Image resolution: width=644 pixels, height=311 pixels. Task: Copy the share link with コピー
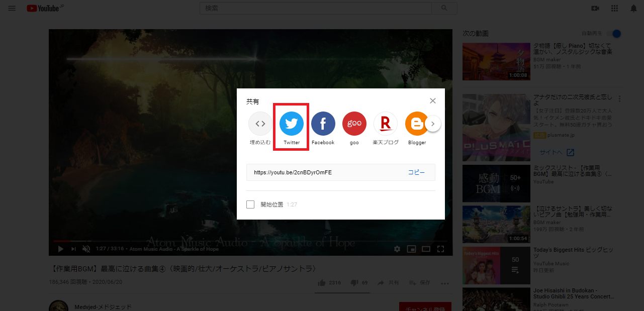click(416, 172)
